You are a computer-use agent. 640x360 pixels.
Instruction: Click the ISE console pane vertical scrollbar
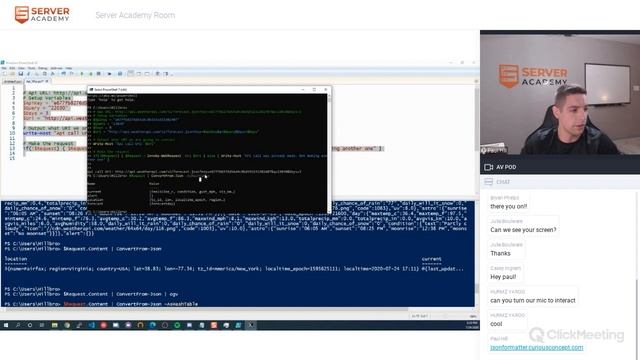click(x=476, y=253)
